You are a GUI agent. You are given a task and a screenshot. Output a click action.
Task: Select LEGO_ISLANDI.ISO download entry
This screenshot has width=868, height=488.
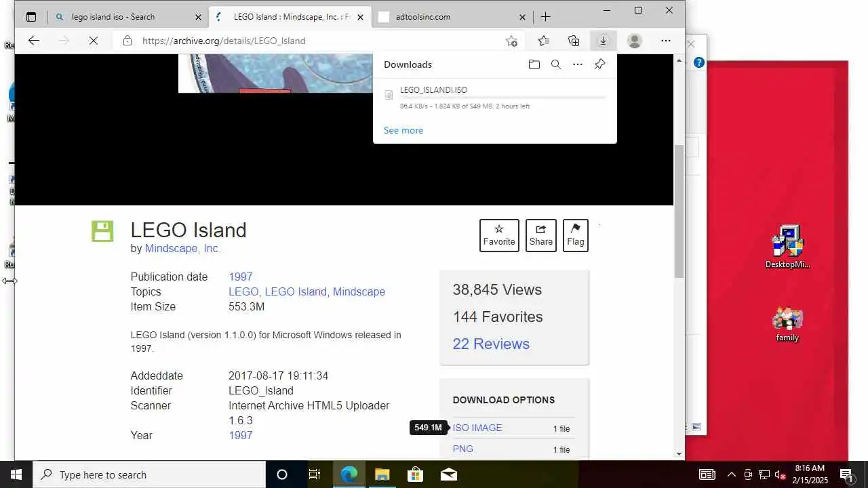tap(494, 98)
